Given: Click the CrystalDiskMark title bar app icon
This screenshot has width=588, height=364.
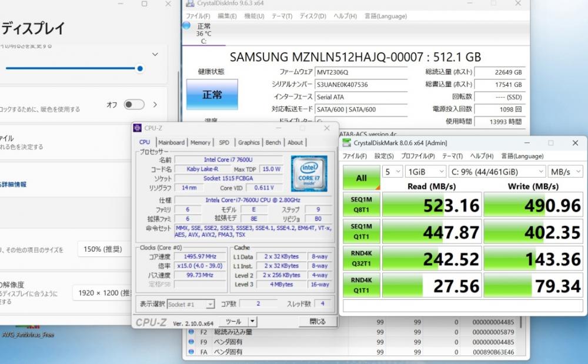Looking at the screenshot, I should (x=347, y=143).
